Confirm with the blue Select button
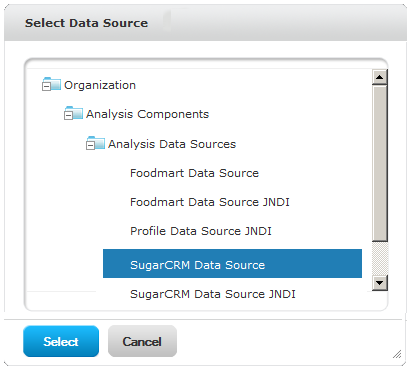The image size is (411, 369). 61,341
